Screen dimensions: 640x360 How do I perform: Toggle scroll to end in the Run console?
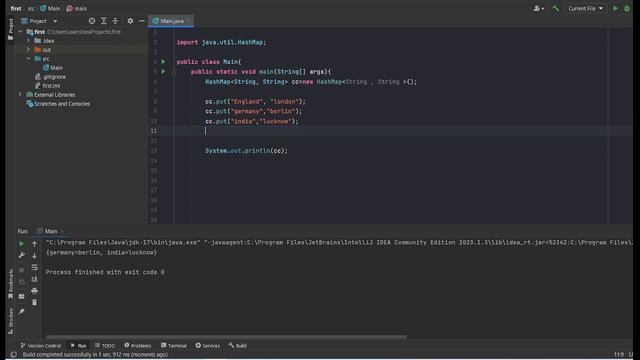[34, 279]
